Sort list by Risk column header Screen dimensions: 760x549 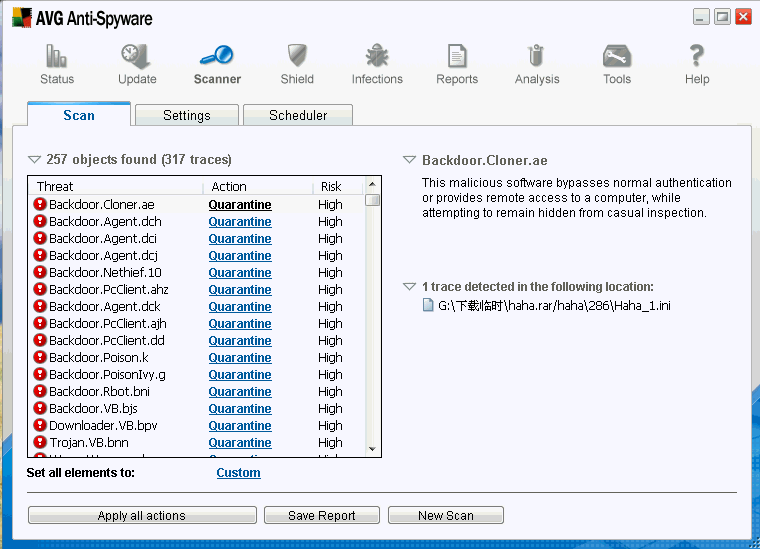pyautogui.click(x=338, y=186)
